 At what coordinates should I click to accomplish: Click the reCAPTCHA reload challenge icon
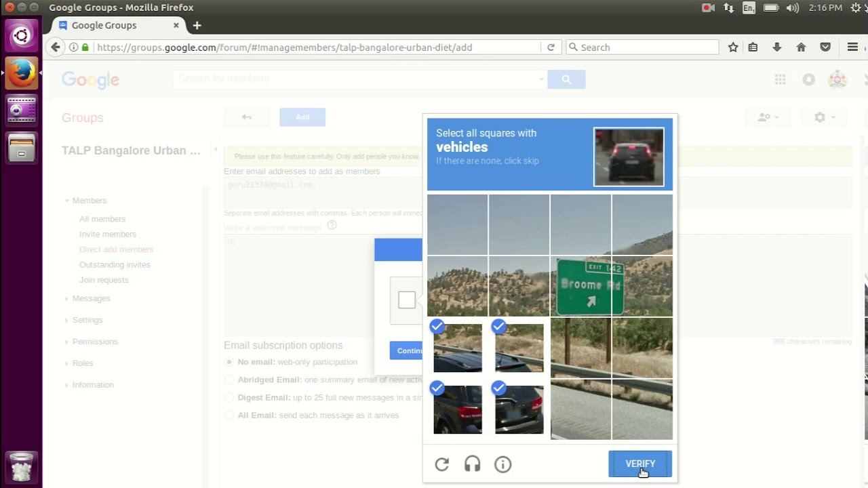(442, 464)
